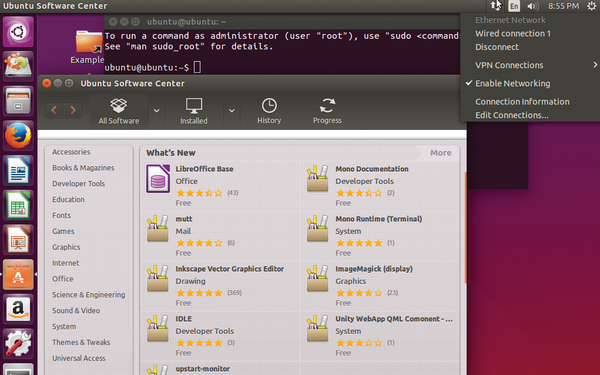Click the 8:55 PM clock
This screenshot has height=375, width=600.
click(x=563, y=6)
